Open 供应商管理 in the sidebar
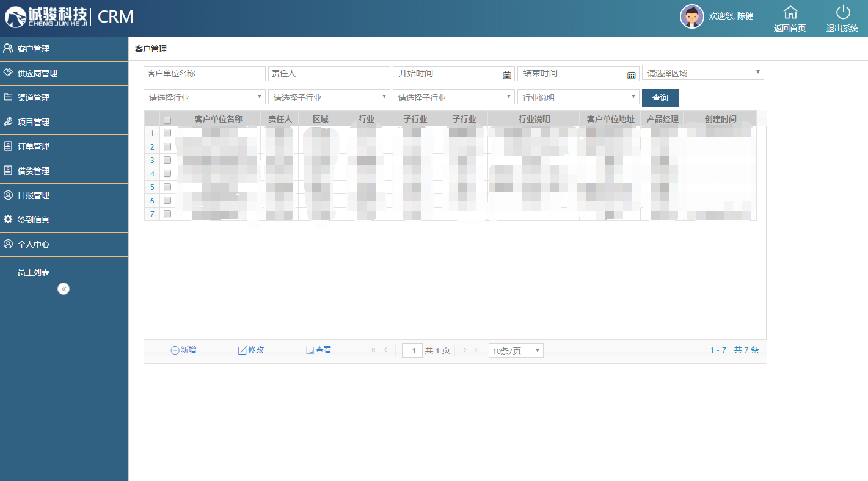 64,73
